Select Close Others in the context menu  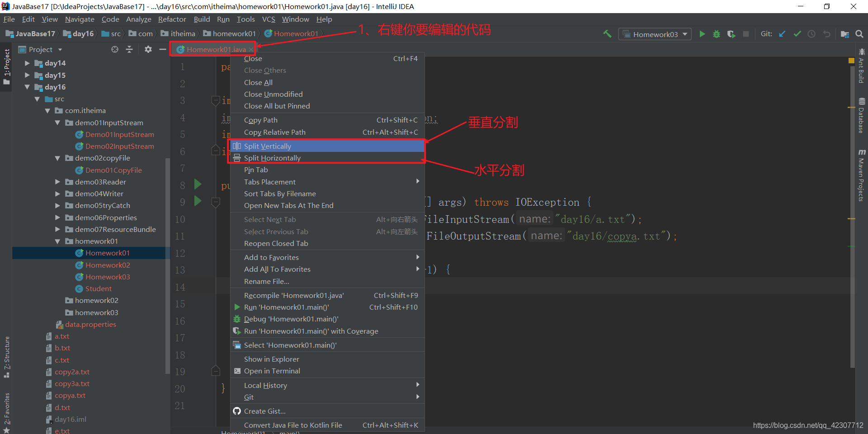coord(327,71)
